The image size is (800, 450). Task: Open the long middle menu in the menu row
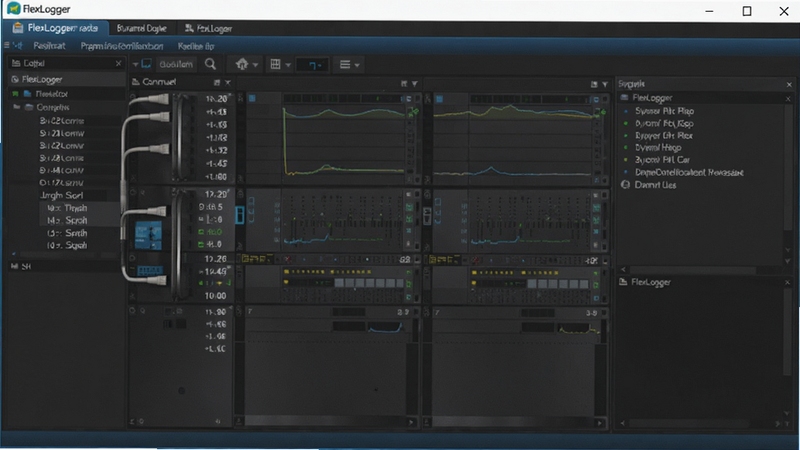[122, 46]
